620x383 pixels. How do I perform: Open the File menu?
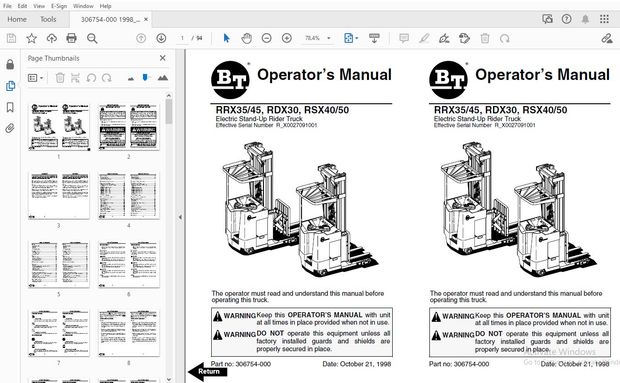point(7,6)
